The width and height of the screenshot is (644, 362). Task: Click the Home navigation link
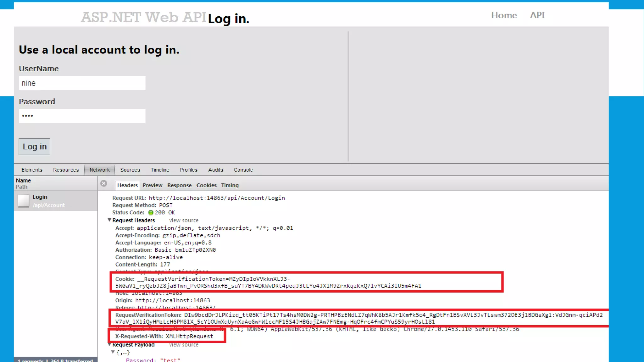point(504,15)
